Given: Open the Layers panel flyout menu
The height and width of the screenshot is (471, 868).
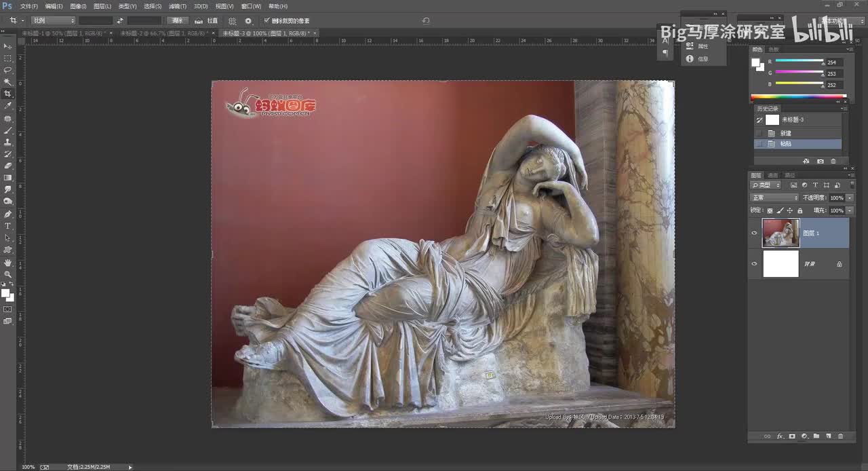Looking at the screenshot, I should pyautogui.click(x=850, y=175).
